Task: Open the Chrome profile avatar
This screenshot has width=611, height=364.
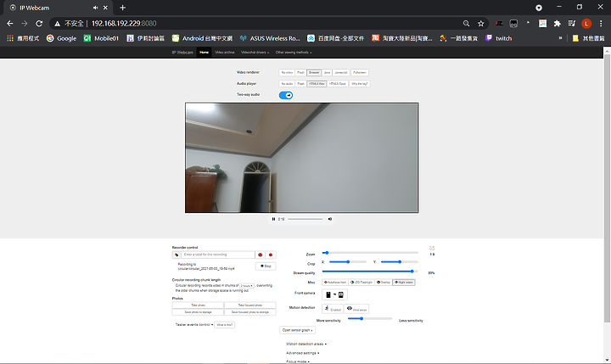Action: coord(586,24)
